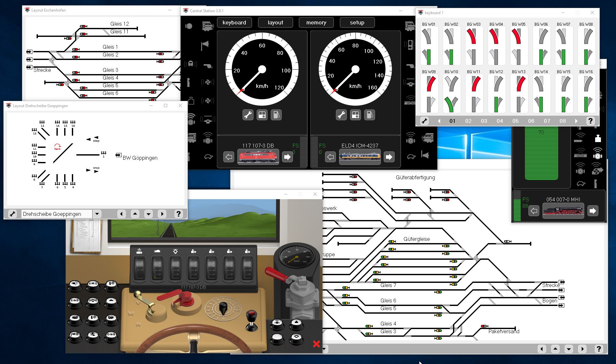Open wrench edit tool in Drehscheibe Goeppingen layout
The height and width of the screenshot is (364, 616).
(x=13, y=214)
